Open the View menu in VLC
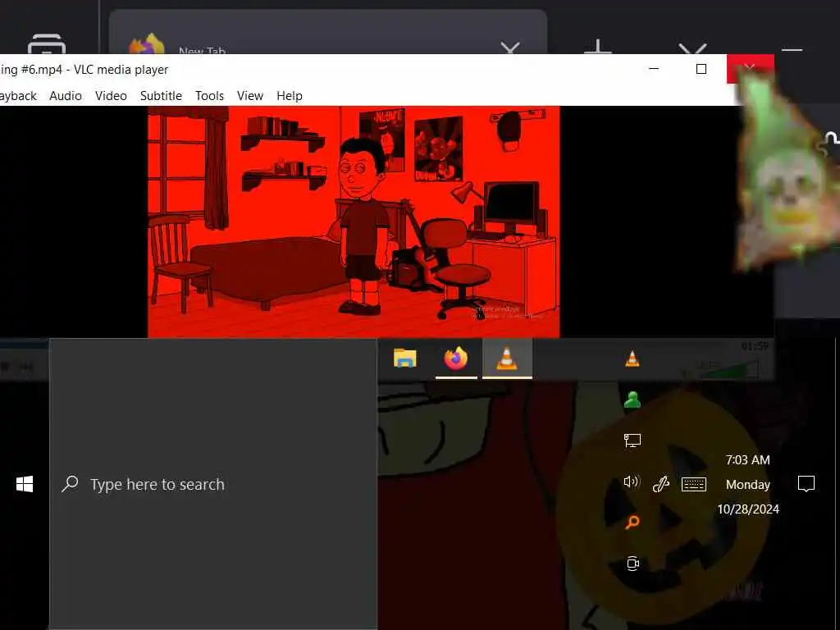 coord(250,96)
